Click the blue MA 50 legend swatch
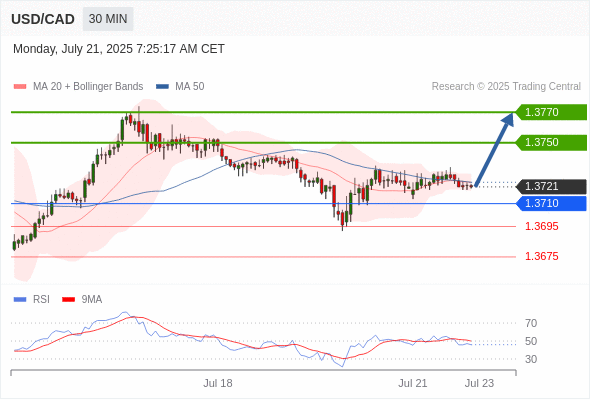This screenshot has width=590, height=400. coord(162,87)
